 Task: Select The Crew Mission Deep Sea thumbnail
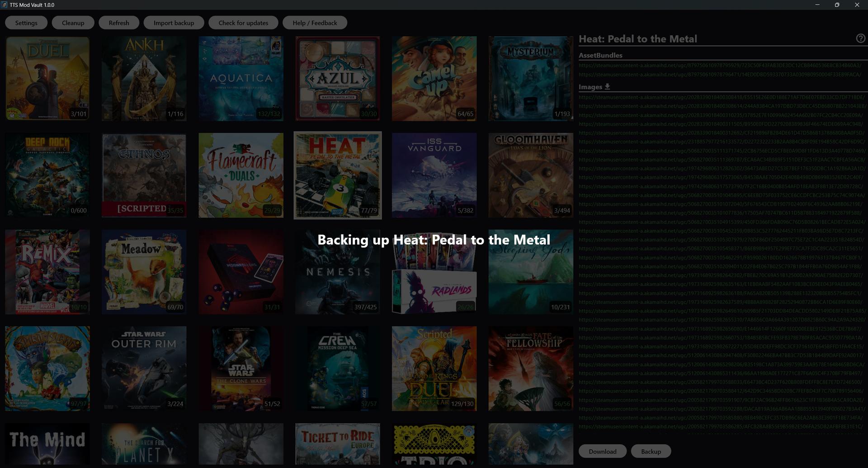(x=338, y=369)
